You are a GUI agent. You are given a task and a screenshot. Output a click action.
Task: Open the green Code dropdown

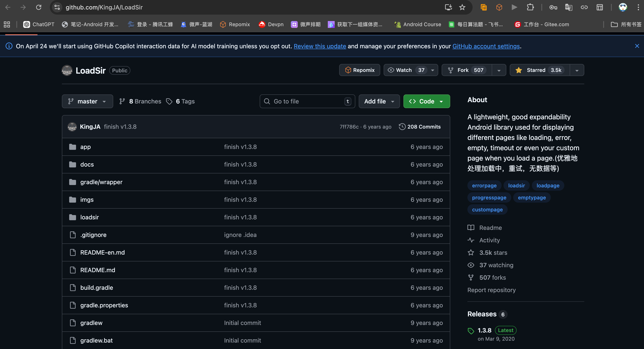tap(426, 101)
